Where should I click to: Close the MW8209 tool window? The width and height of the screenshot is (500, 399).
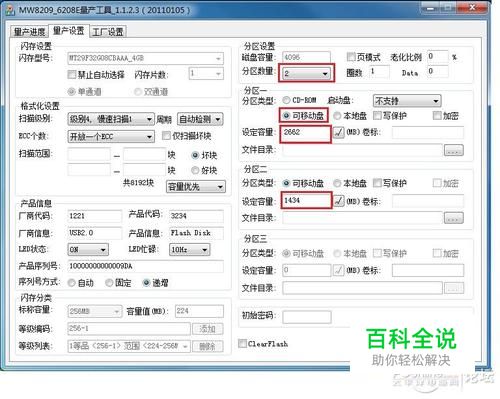pos(472,7)
